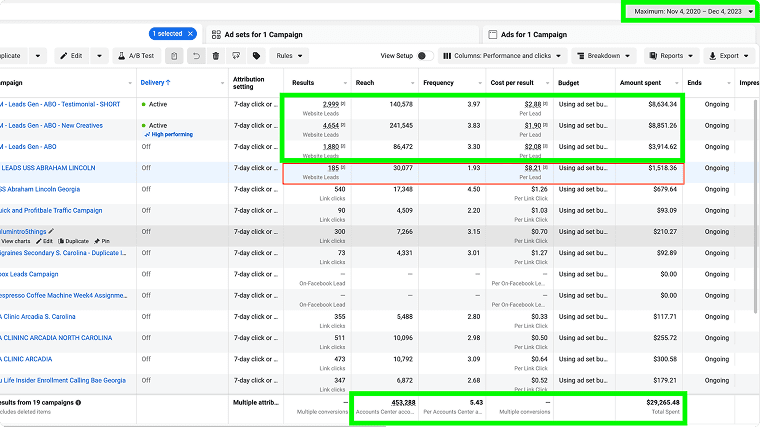Click the undo arrow icon

pos(196,56)
